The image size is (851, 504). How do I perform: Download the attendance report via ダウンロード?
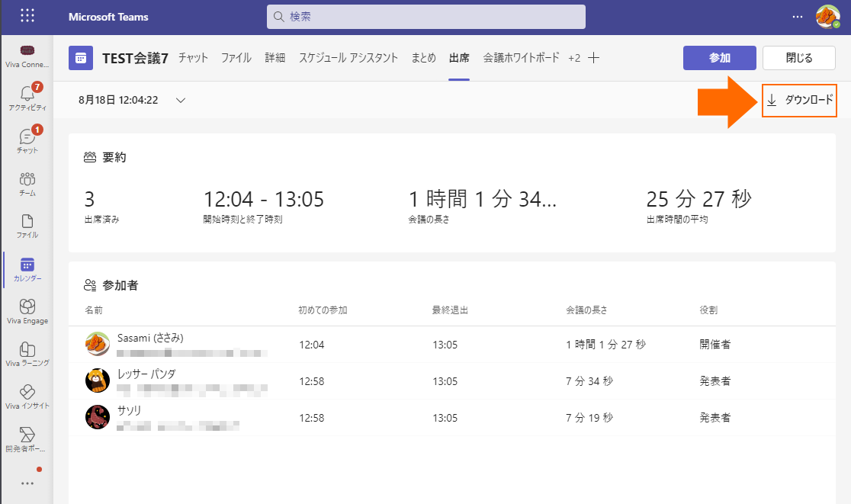point(799,100)
